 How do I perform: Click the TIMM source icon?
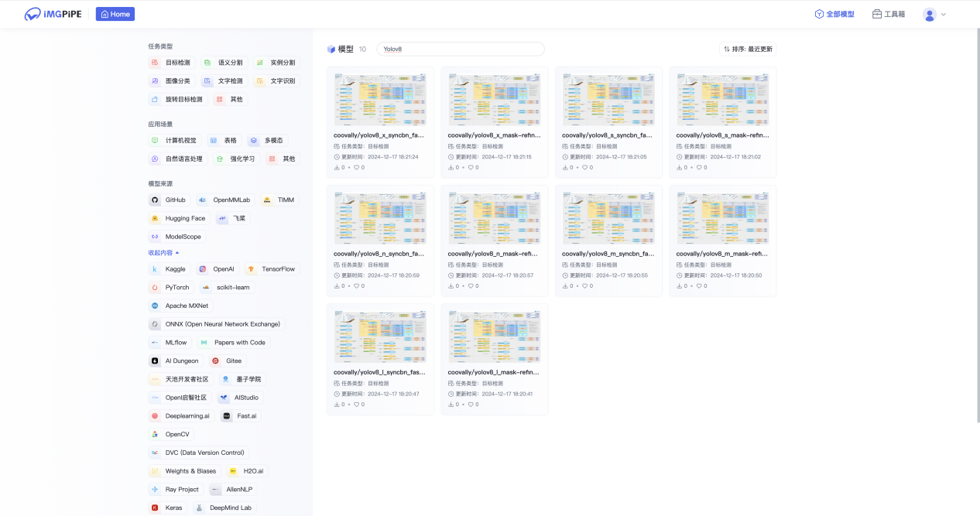(x=267, y=200)
